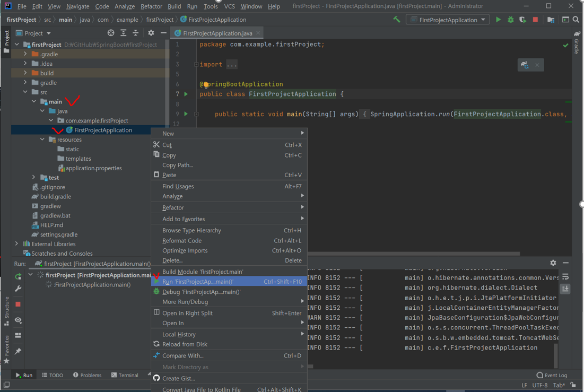Hide the Project tool window with minus icon
Viewport: 584px width, 392px height.
[163, 33]
